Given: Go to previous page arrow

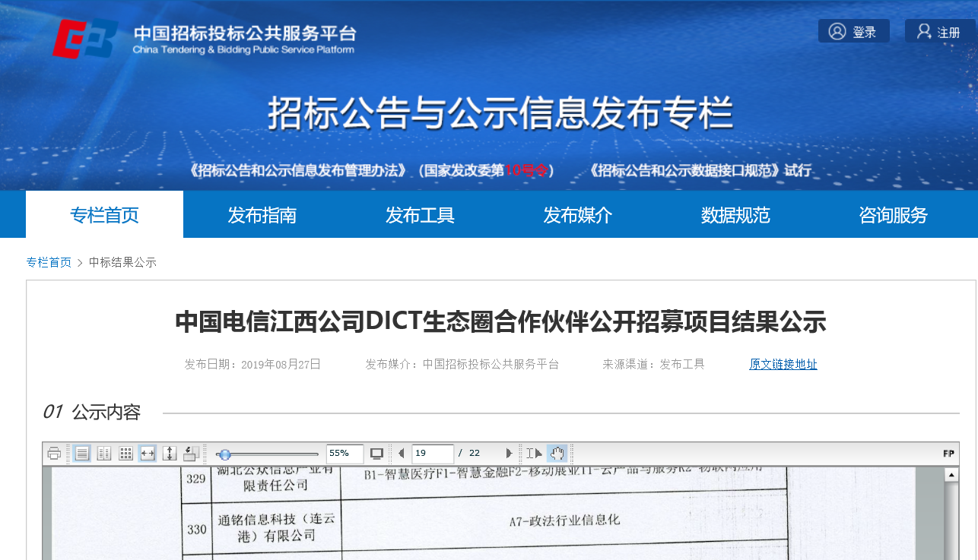Looking at the screenshot, I should tap(402, 454).
